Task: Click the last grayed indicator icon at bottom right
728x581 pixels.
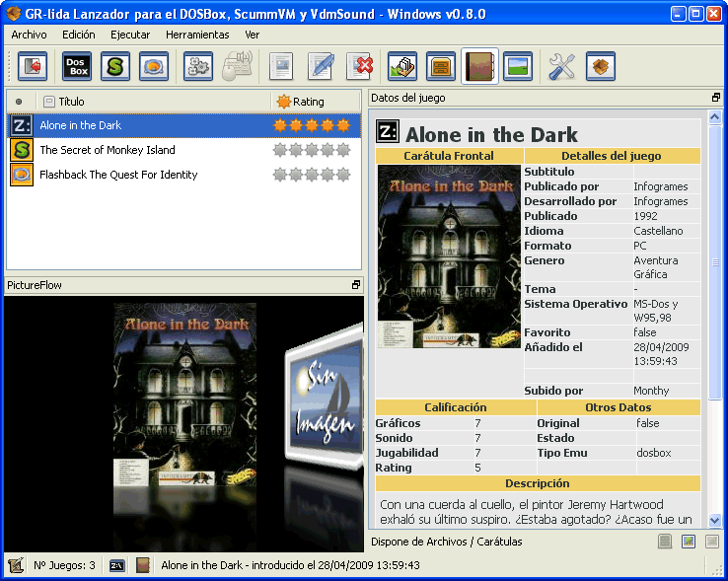Action: 712,542
